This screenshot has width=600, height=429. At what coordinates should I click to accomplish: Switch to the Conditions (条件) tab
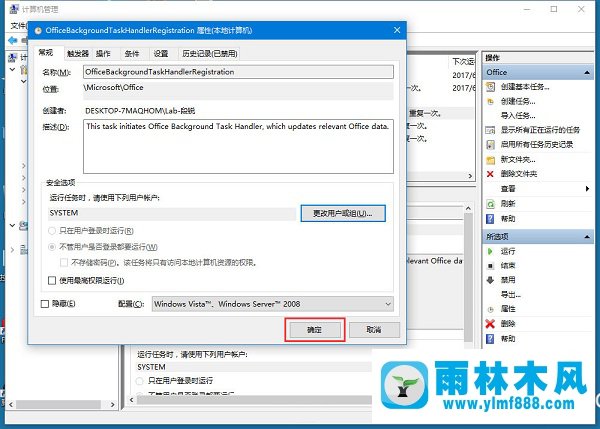pyautogui.click(x=132, y=54)
